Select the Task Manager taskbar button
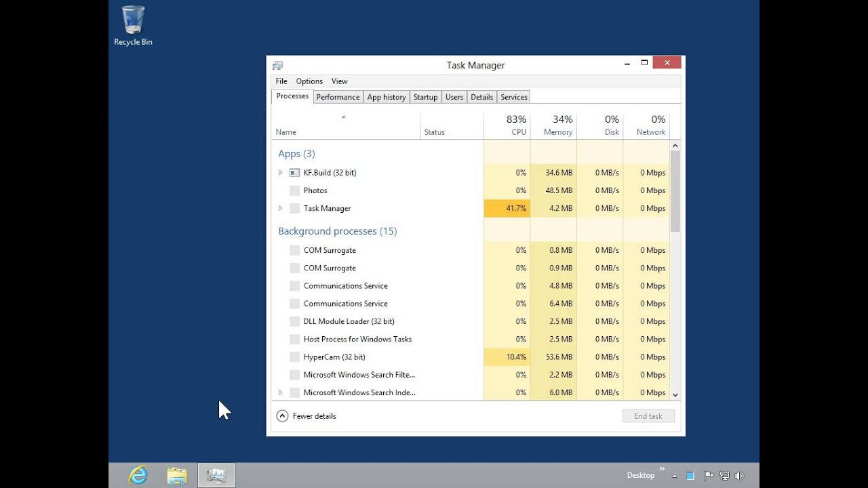This screenshot has height=488, width=868. point(216,475)
